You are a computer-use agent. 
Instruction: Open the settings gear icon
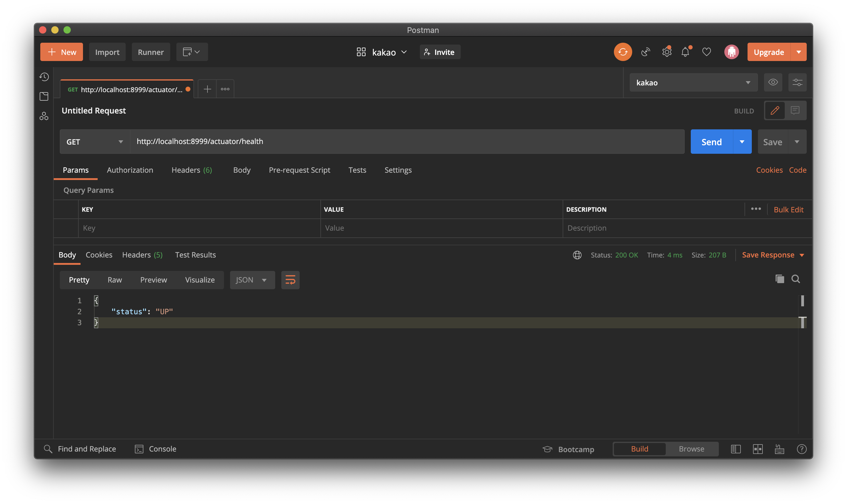666,52
